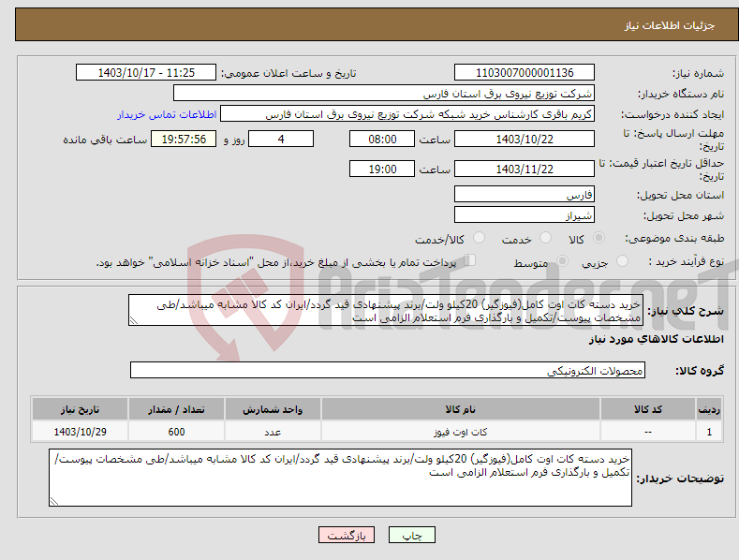Click the validity time field 19:00

coord(382,169)
